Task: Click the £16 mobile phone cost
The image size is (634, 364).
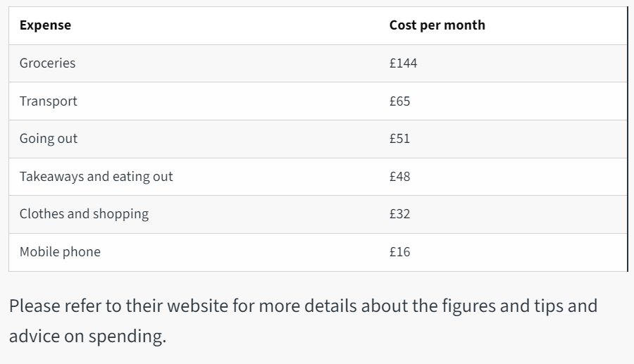Action: (399, 252)
